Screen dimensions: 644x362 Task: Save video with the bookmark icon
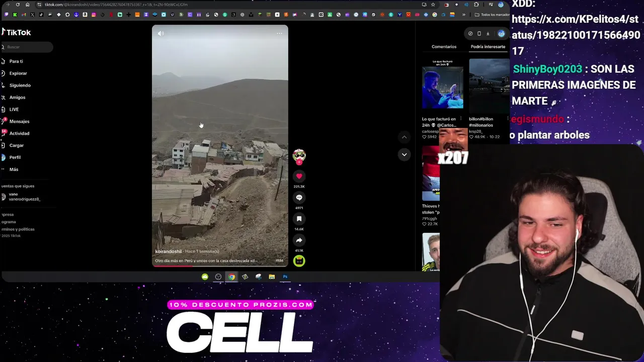(x=299, y=219)
